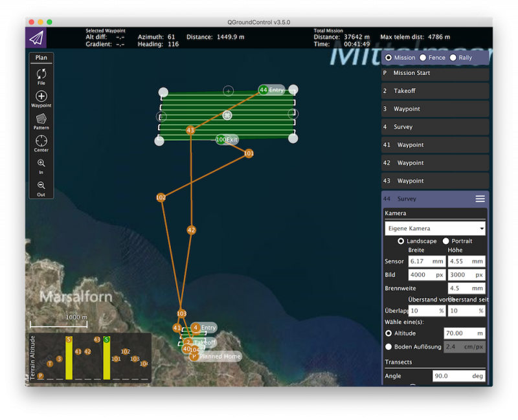Click the top edge plus vertex handle
518x420 pixels.
228,91
